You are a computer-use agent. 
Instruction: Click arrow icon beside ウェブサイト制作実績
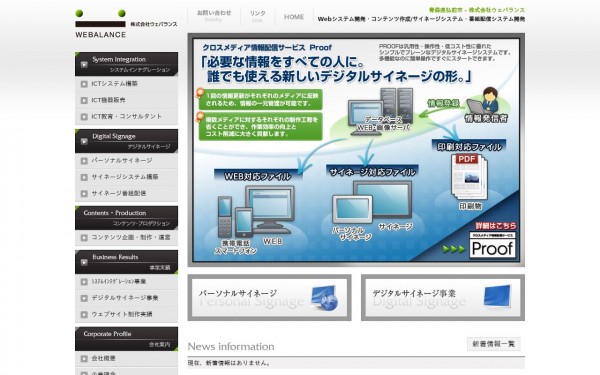[84, 315]
